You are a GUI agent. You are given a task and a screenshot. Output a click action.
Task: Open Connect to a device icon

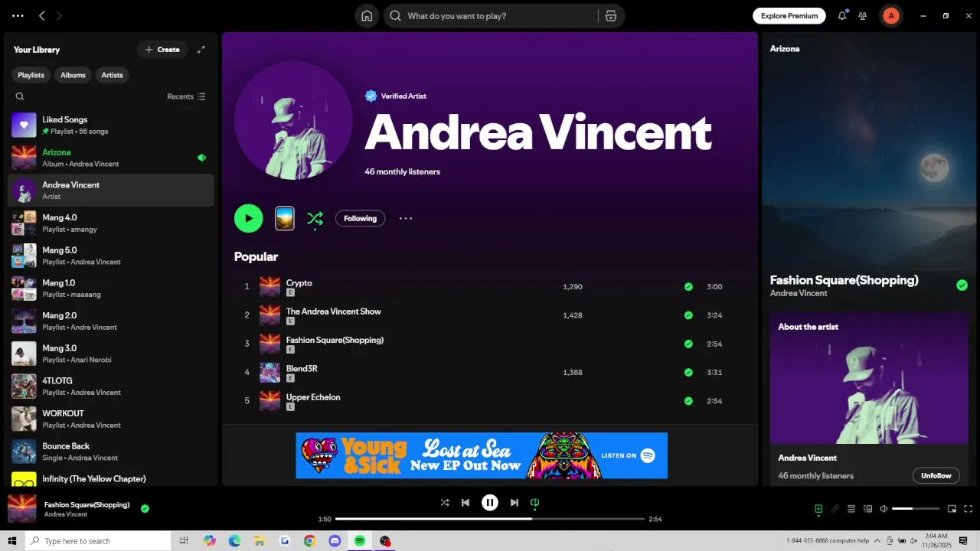tap(867, 509)
